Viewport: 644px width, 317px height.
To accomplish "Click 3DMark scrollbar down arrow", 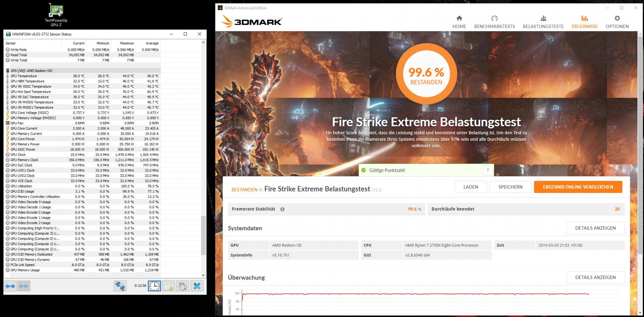I will 640,313.
